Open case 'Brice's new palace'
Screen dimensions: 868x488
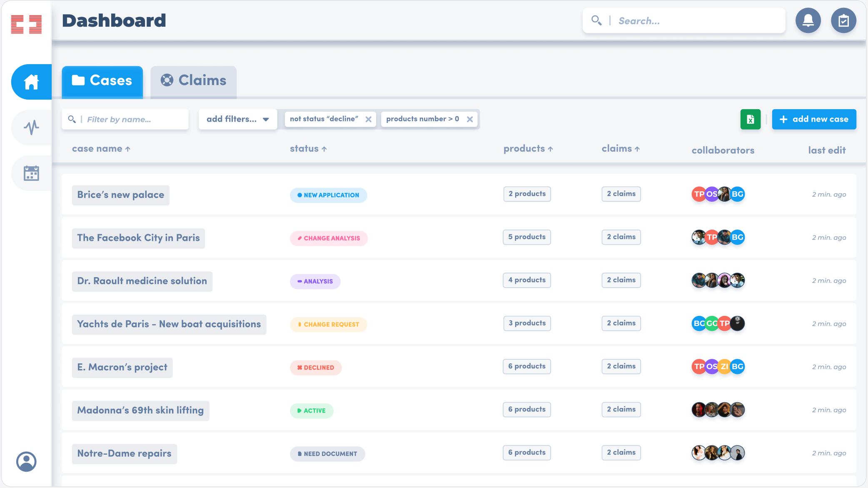point(121,195)
